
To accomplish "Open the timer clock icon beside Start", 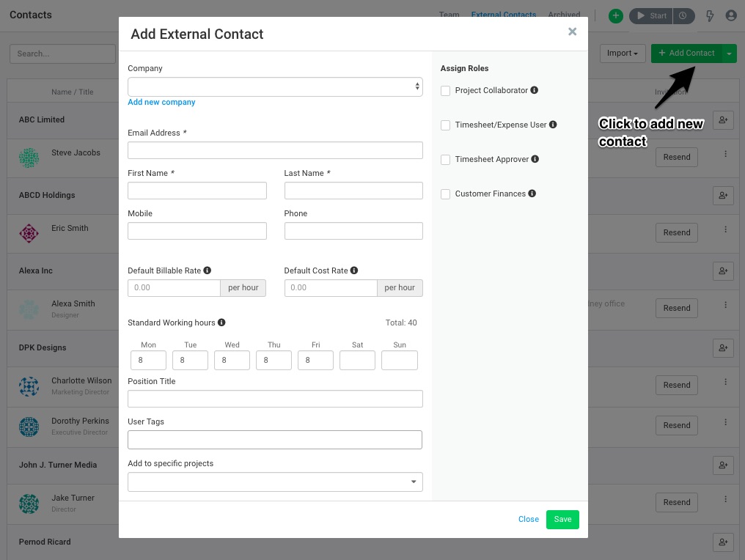I will (683, 15).
